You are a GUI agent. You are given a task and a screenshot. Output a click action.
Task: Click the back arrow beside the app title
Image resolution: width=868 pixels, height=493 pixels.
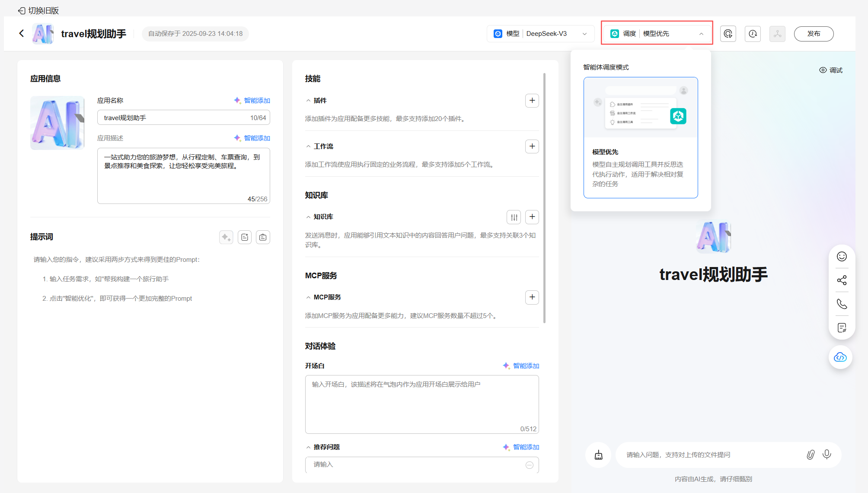[x=22, y=33]
